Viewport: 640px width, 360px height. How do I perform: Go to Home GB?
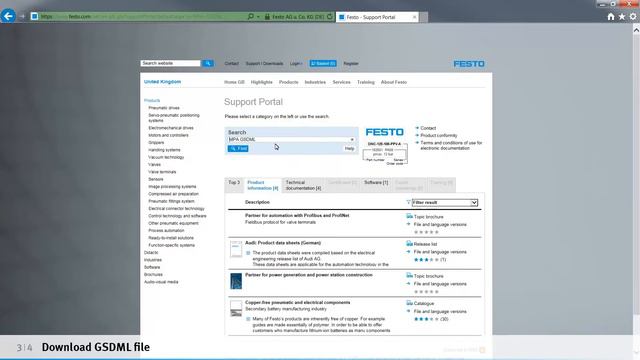click(234, 82)
